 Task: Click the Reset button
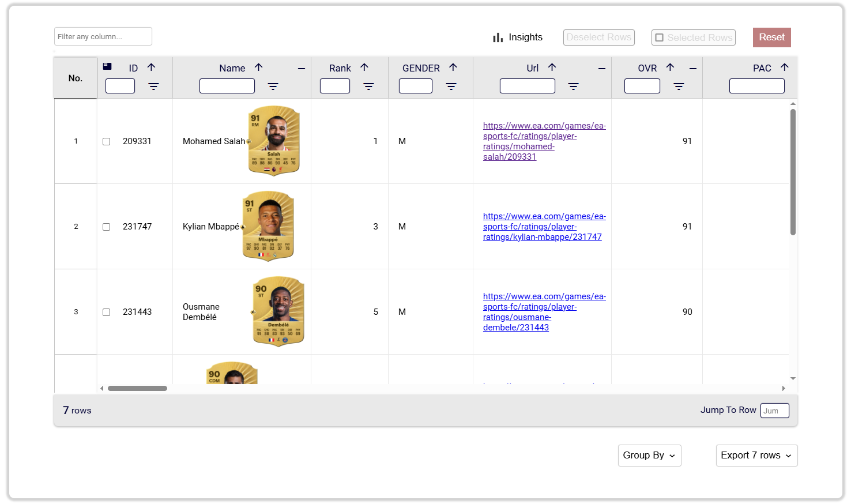(772, 37)
